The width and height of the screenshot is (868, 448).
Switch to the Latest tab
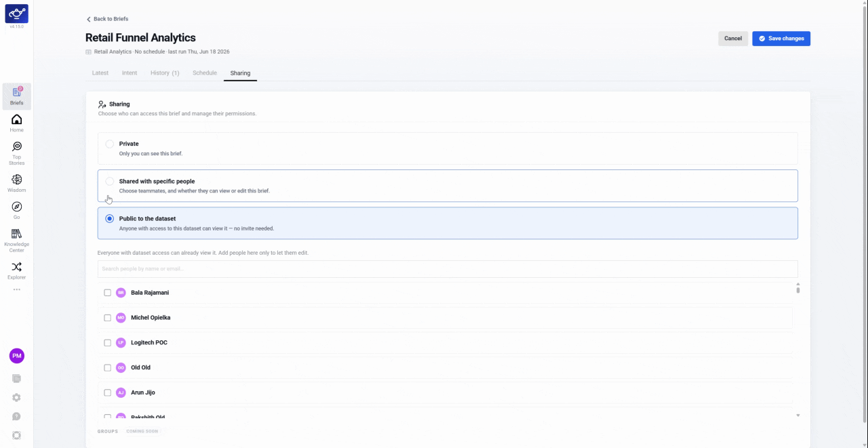pyautogui.click(x=100, y=73)
